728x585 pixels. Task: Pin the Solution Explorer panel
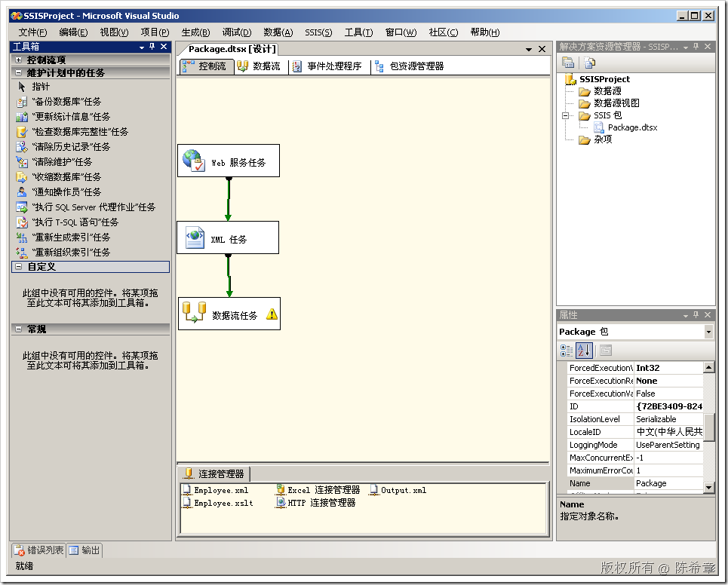[x=696, y=47]
